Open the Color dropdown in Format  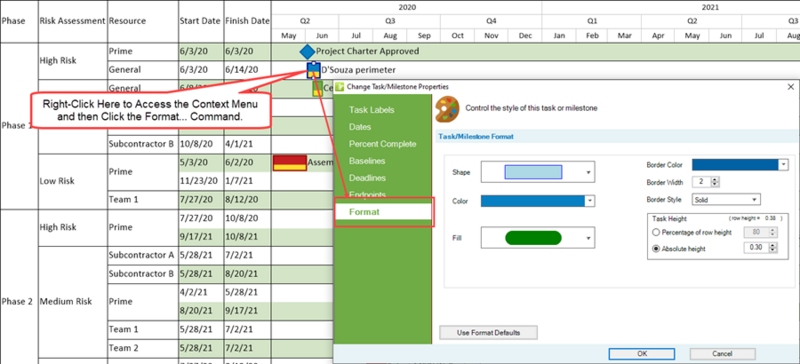click(590, 201)
